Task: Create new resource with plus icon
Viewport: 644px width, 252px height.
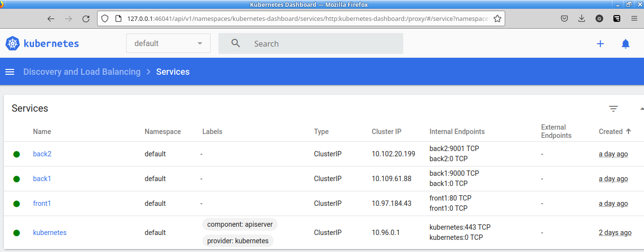Action: (600, 44)
